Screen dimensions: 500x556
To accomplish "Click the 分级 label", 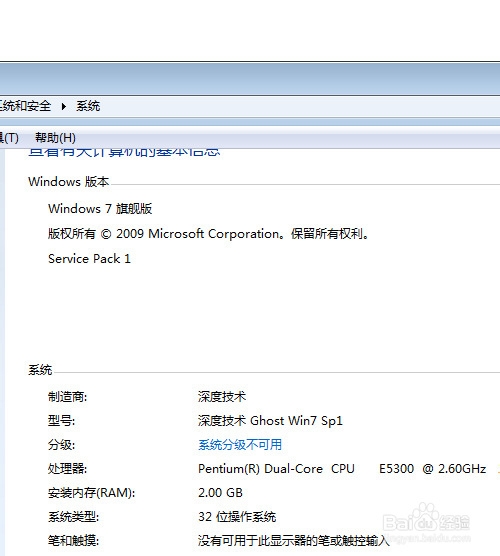I will click(61, 445).
